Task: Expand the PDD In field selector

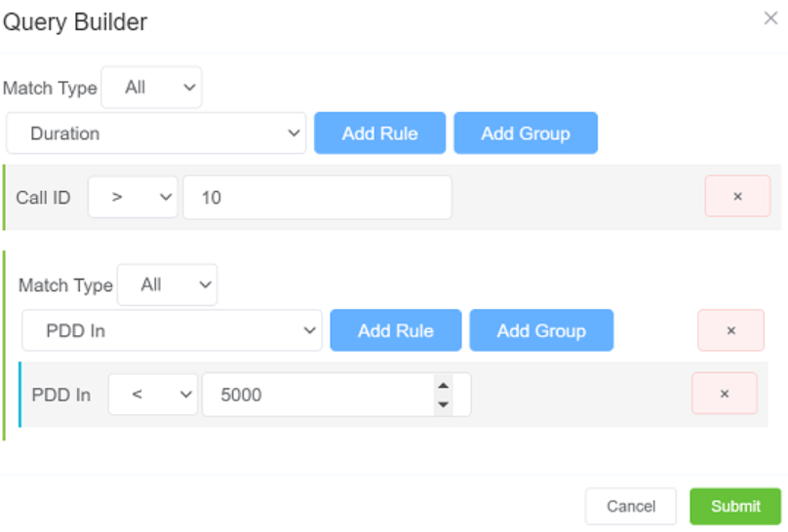Action: pyautogui.click(x=172, y=331)
